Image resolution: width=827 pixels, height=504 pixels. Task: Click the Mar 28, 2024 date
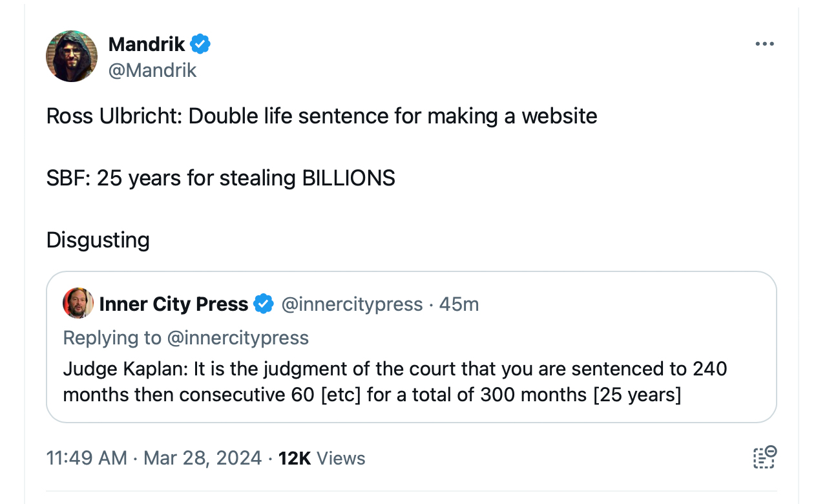click(202, 458)
